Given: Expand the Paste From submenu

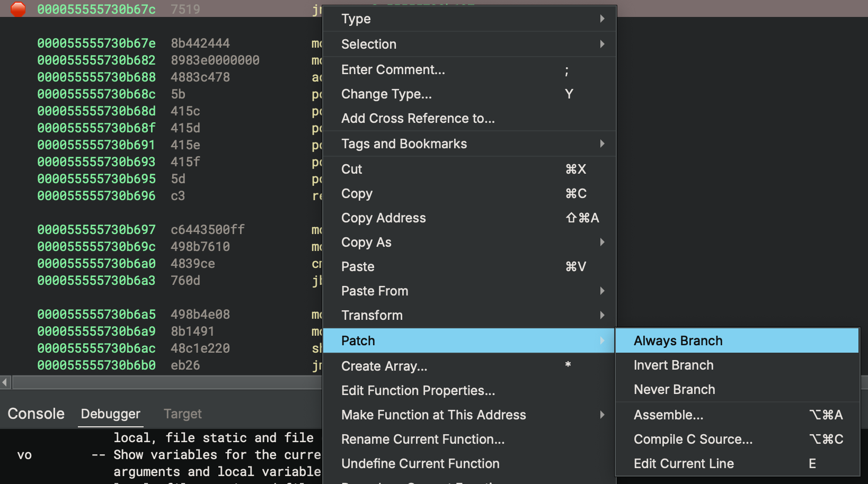Looking at the screenshot, I should (x=470, y=291).
